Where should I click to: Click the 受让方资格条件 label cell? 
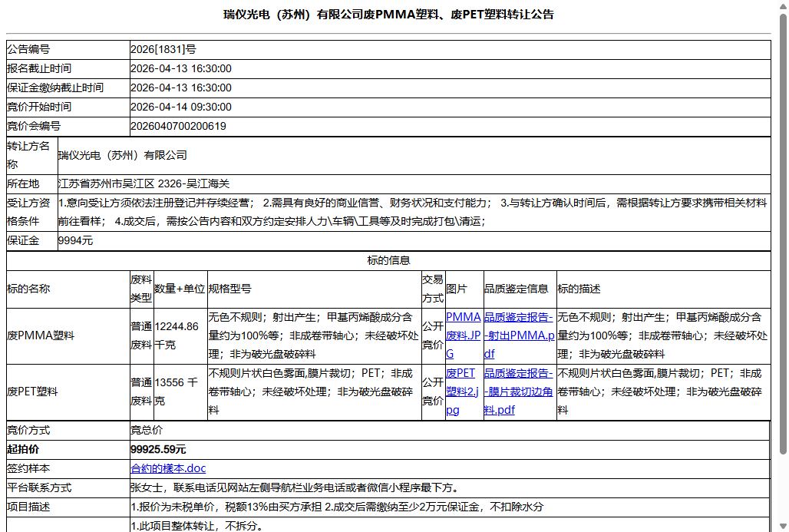click(31, 213)
